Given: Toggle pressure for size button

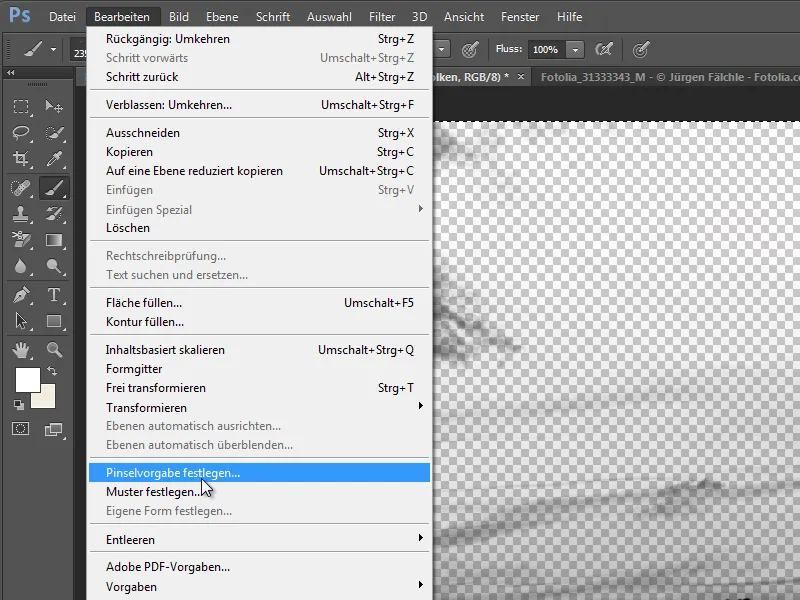Looking at the screenshot, I should (640, 49).
